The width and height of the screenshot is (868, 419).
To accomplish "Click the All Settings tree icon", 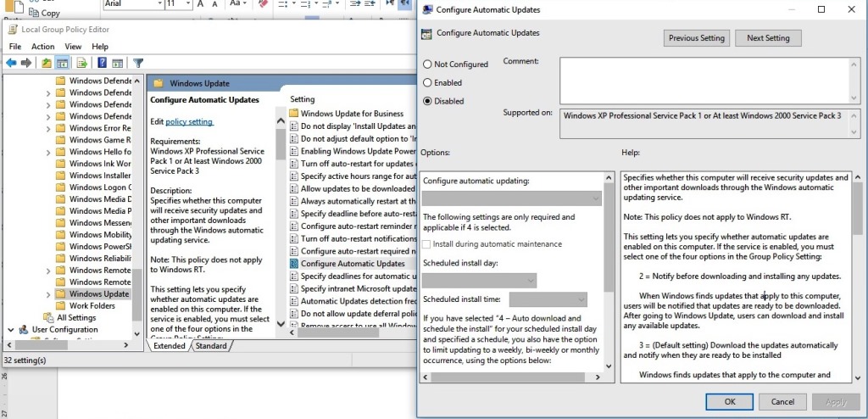I will [50, 317].
